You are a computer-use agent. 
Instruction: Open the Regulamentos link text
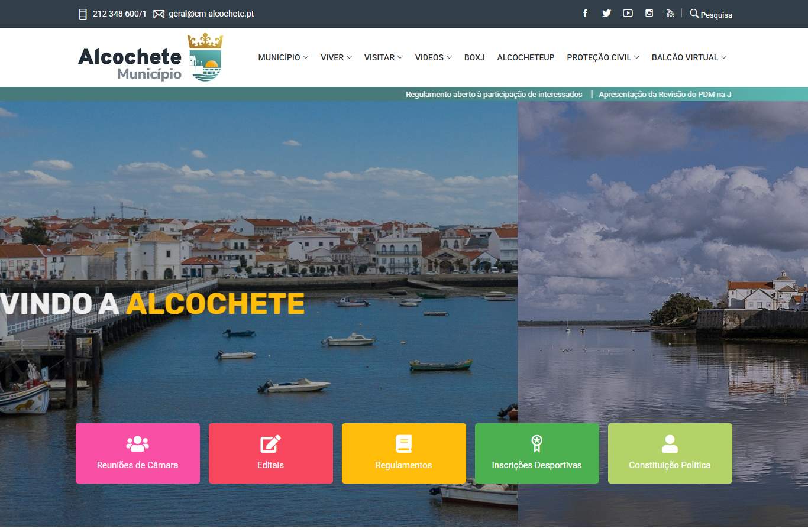[x=403, y=465]
